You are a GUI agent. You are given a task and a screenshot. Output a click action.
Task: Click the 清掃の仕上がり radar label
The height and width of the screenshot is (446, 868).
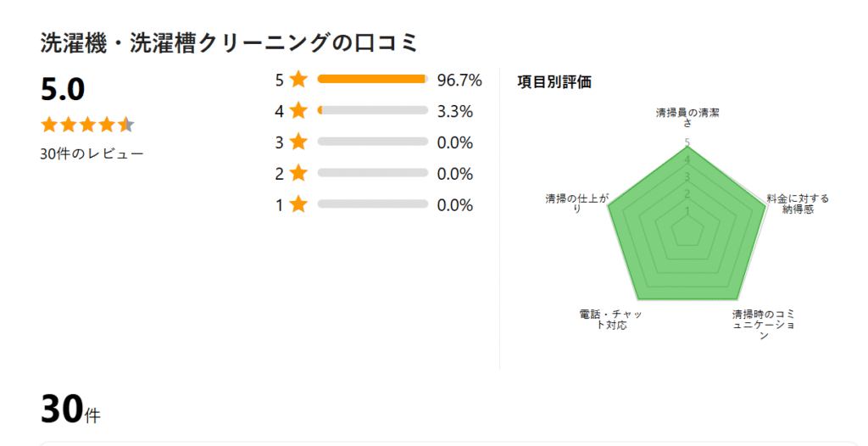point(577,203)
